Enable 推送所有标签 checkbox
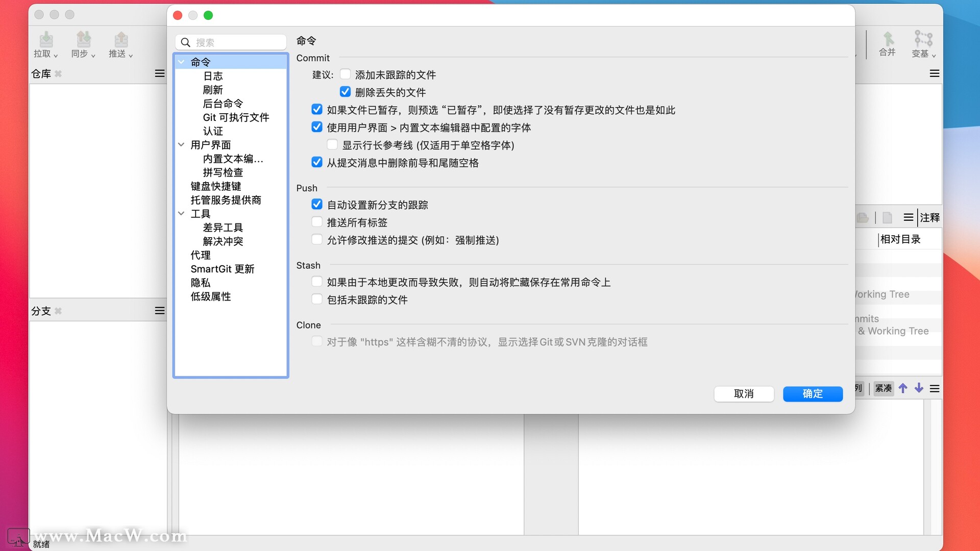The height and width of the screenshot is (551, 980). click(317, 222)
